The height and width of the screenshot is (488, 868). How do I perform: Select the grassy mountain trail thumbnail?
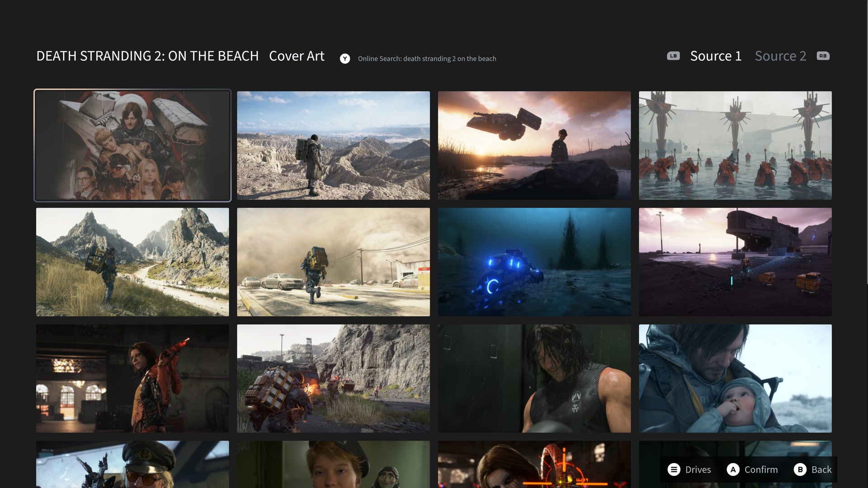[x=132, y=262]
